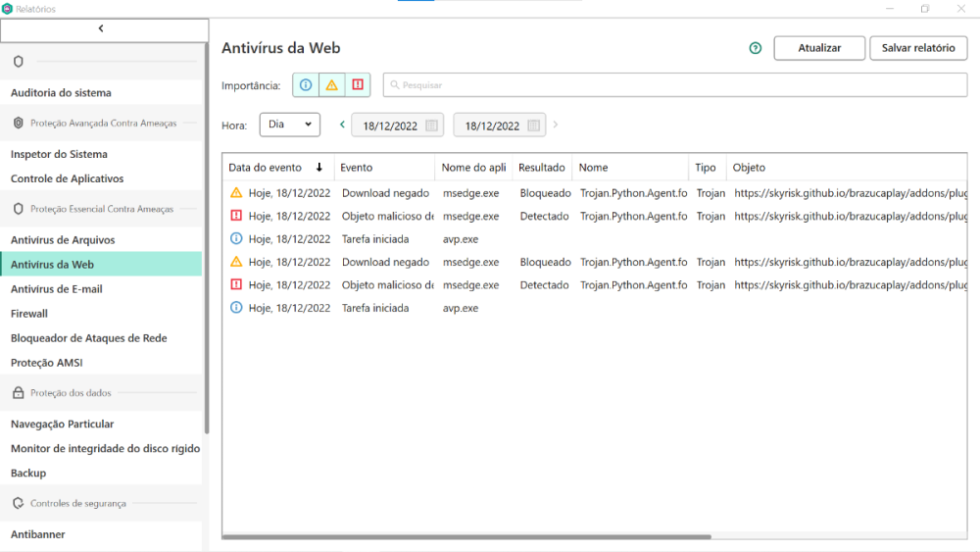Click the shield icon at sidebar top

(18, 61)
